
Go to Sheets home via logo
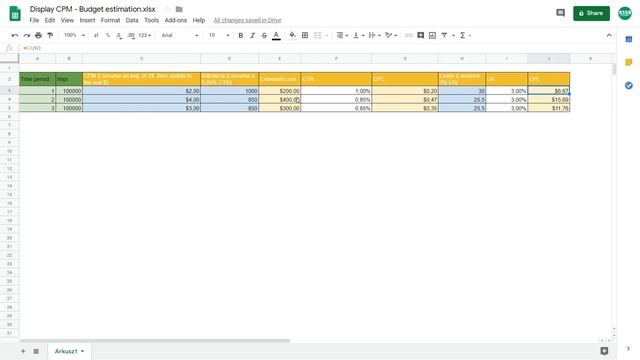[15, 13]
